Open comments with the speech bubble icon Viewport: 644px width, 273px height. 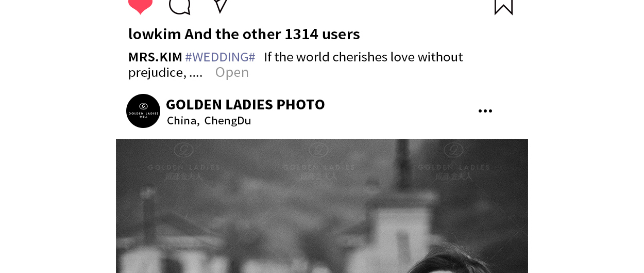[180, 6]
